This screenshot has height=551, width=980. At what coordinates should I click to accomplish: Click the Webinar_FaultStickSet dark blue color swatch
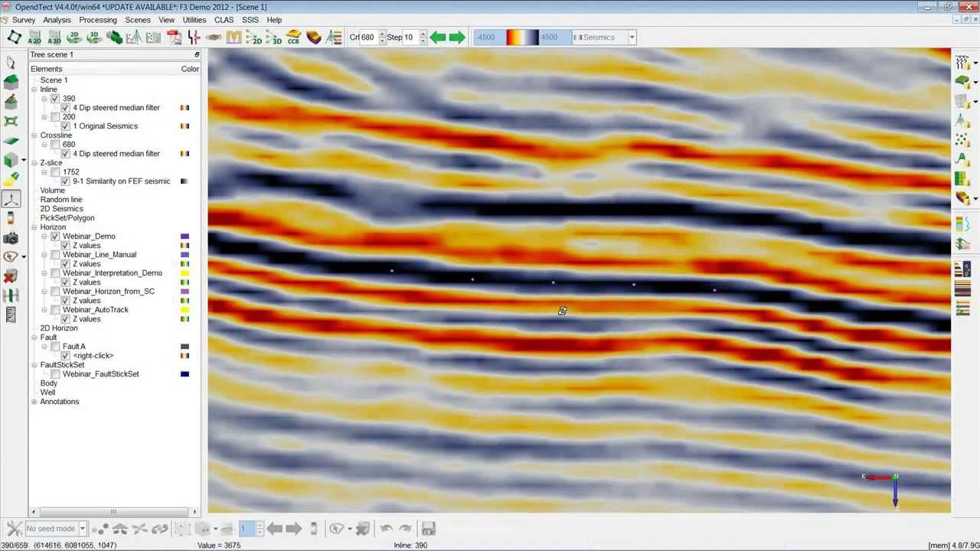[x=185, y=374]
